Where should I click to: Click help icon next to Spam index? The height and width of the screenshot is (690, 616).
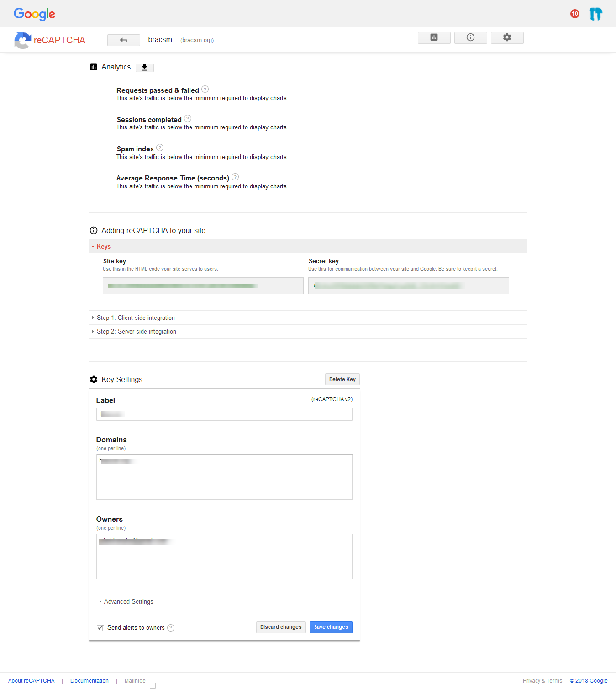pos(160,148)
